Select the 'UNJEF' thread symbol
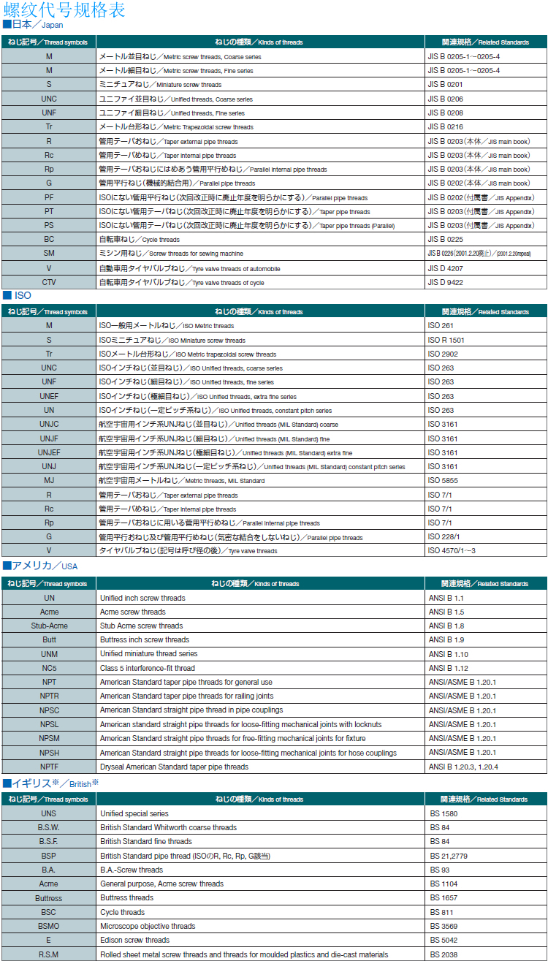Image resolution: width=548 pixels, height=980 pixels. pos(49,452)
